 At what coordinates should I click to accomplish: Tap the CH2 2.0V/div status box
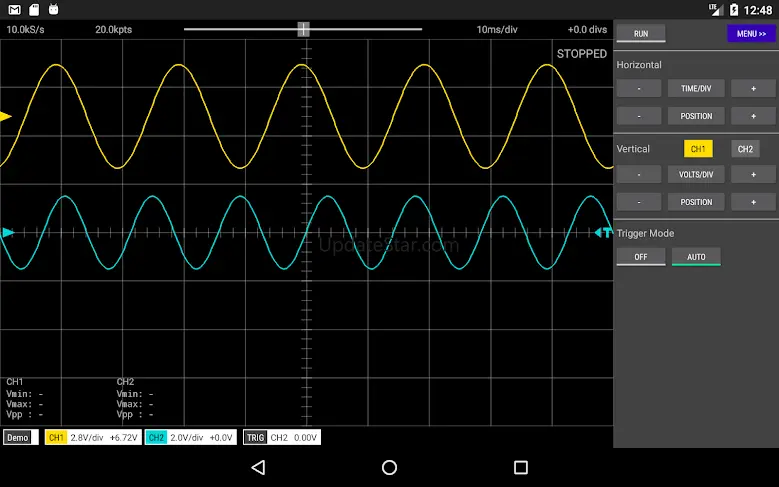coord(191,437)
